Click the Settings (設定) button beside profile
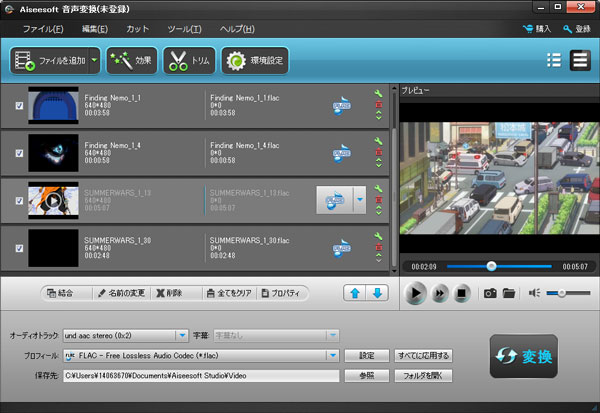600x413 pixels. [367, 356]
